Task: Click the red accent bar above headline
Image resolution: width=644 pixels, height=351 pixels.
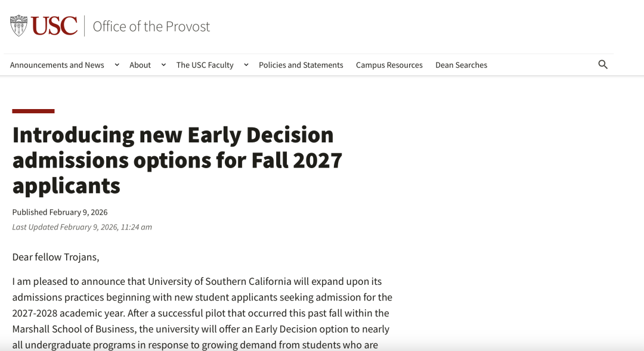Action: pos(33,111)
